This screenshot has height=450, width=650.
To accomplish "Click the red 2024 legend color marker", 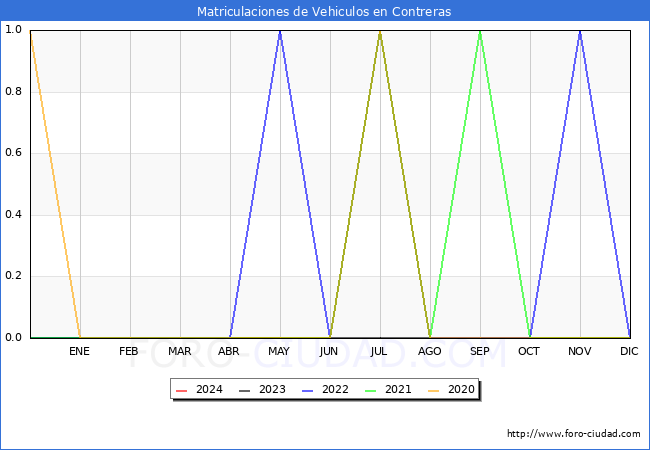I will click(182, 391).
